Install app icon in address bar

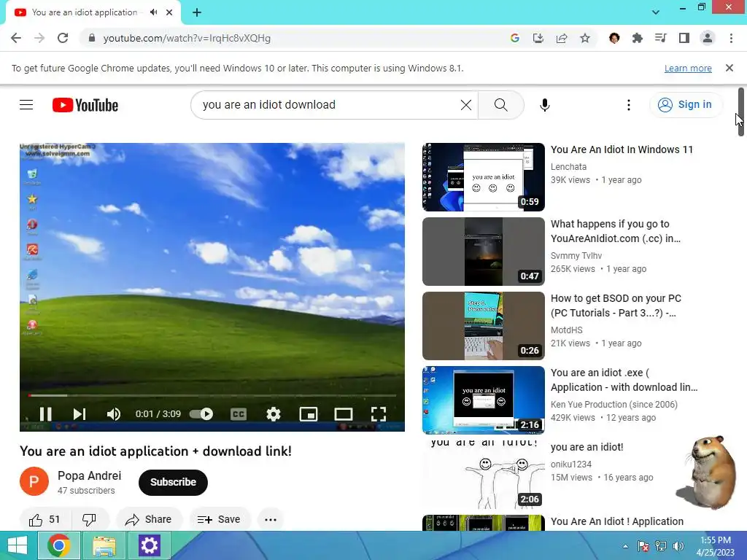(x=538, y=38)
